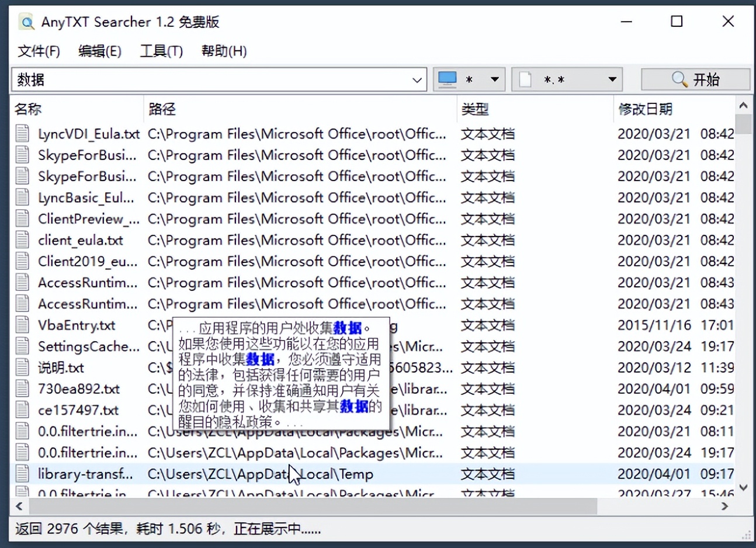Select the 说明.txt file name
The width and height of the screenshot is (756, 548).
[61, 368]
